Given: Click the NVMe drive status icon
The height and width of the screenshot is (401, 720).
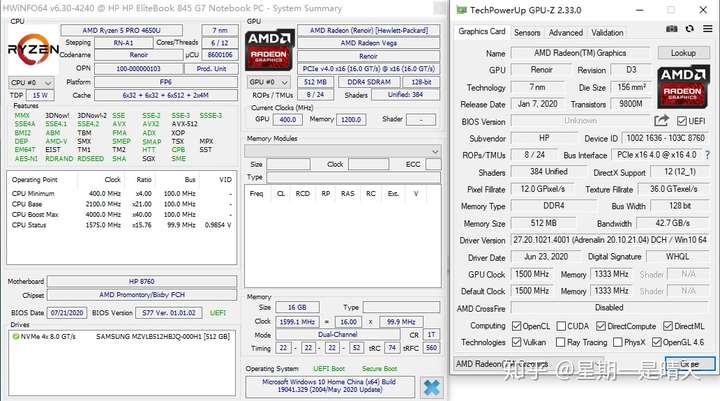Looking at the screenshot, I should tap(16, 337).
